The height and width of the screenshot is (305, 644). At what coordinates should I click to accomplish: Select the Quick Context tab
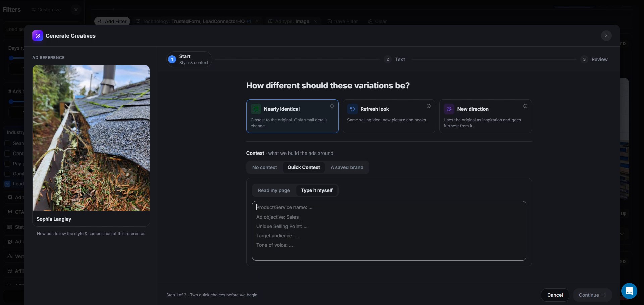(304, 167)
